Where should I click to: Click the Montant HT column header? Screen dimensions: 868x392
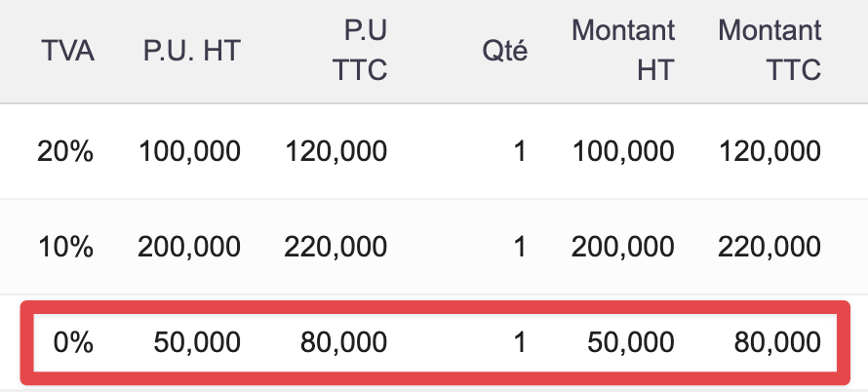pyautogui.click(x=624, y=51)
